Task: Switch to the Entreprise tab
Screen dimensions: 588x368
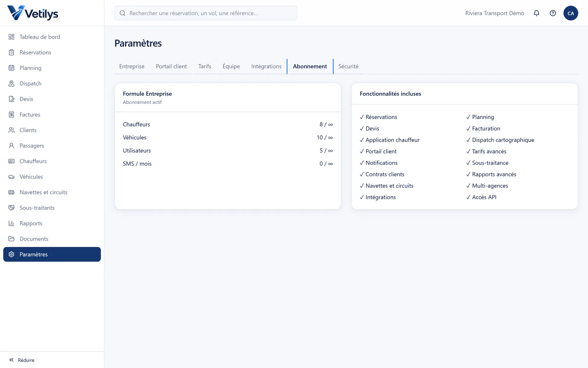Action: coord(132,66)
